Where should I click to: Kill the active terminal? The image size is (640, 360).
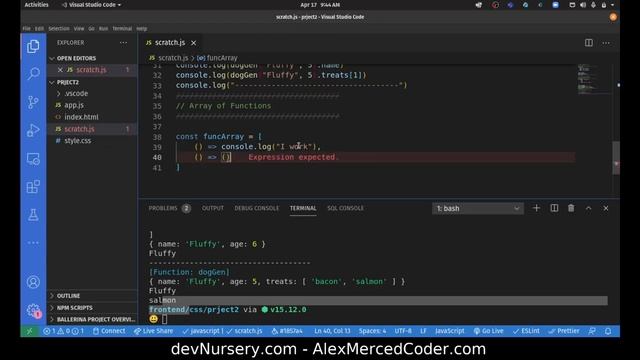click(x=571, y=208)
